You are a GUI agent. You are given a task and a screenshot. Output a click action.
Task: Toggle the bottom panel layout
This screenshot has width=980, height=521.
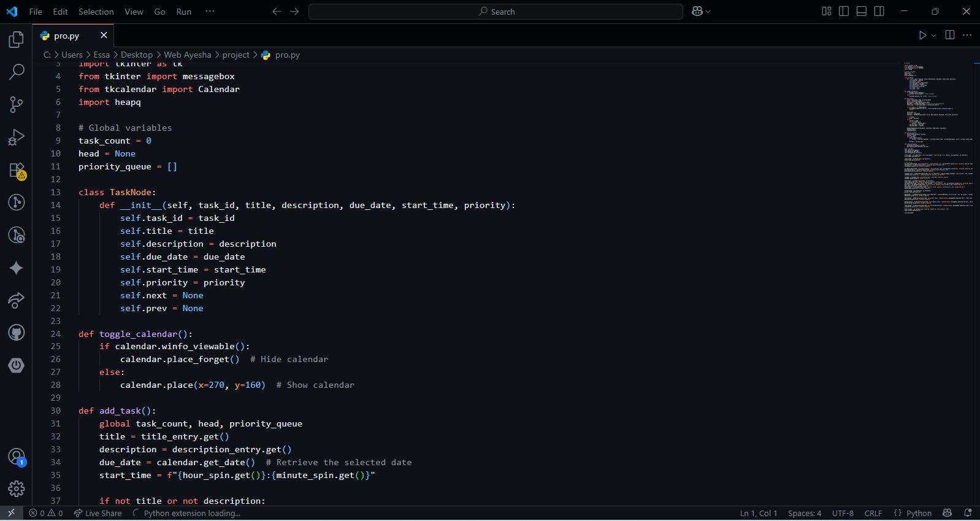click(x=862, y=12)
